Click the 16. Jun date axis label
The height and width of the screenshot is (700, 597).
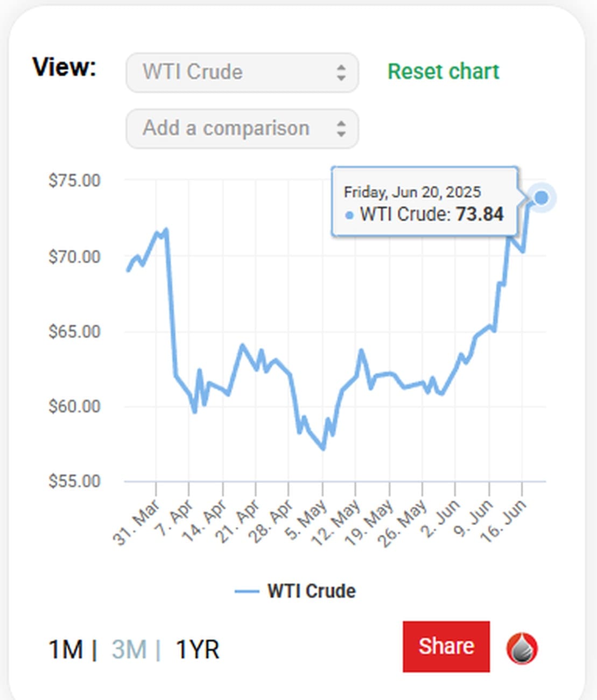click(504, 521)
